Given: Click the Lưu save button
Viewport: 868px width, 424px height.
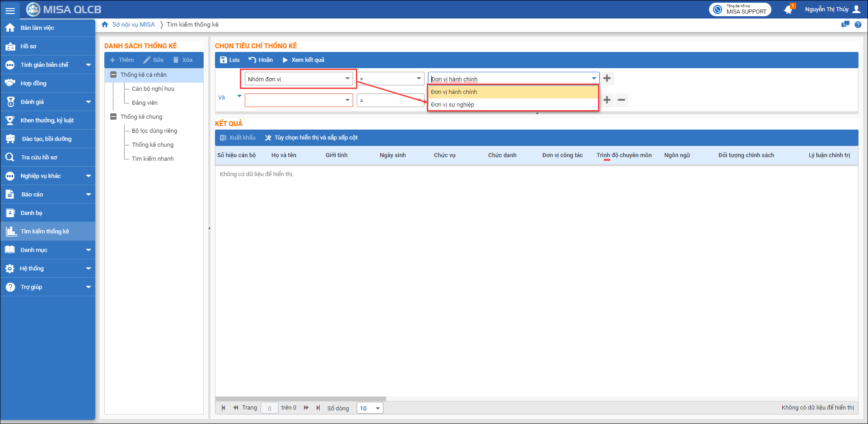Looking at the screenshot, I should pyautogui.click(x=229, y=60).
